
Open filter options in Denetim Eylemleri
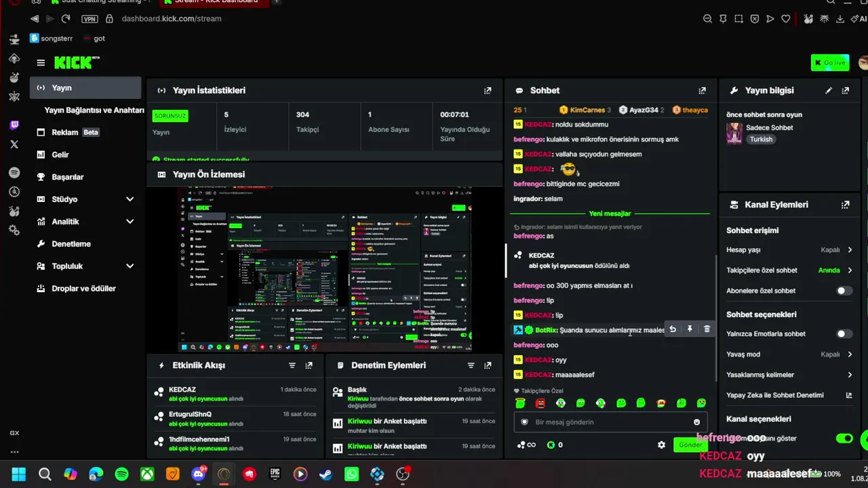coord(471,365)
